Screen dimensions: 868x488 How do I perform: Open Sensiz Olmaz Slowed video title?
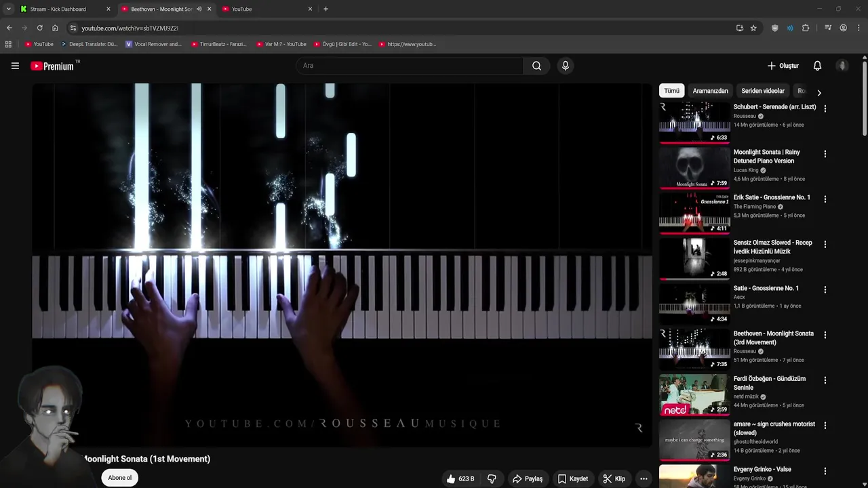[x=772, y=247]
